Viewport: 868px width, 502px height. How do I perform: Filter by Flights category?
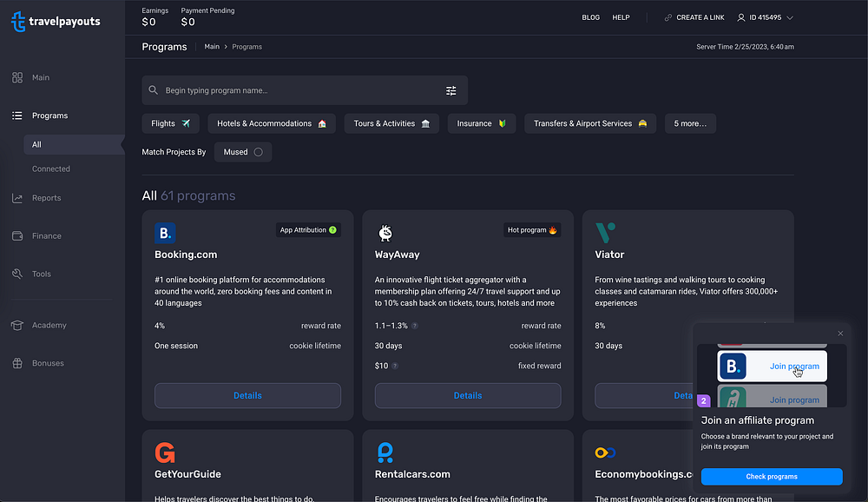(x=170, y=123)
